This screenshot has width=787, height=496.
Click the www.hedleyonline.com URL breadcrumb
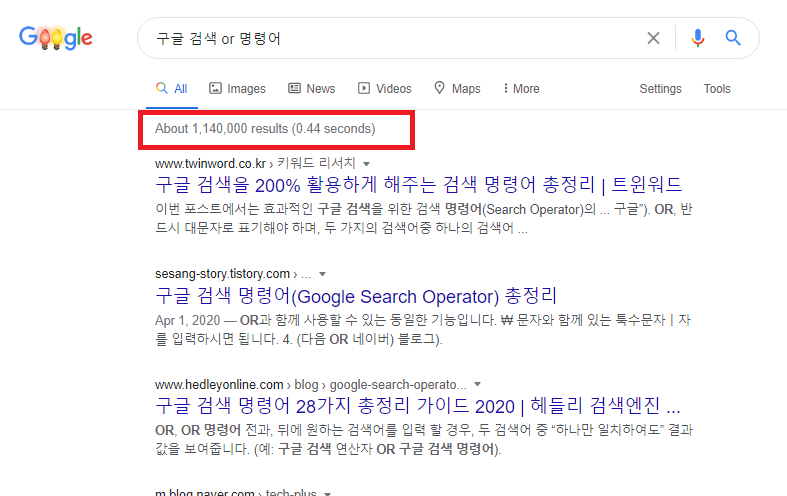coord(311,385)
